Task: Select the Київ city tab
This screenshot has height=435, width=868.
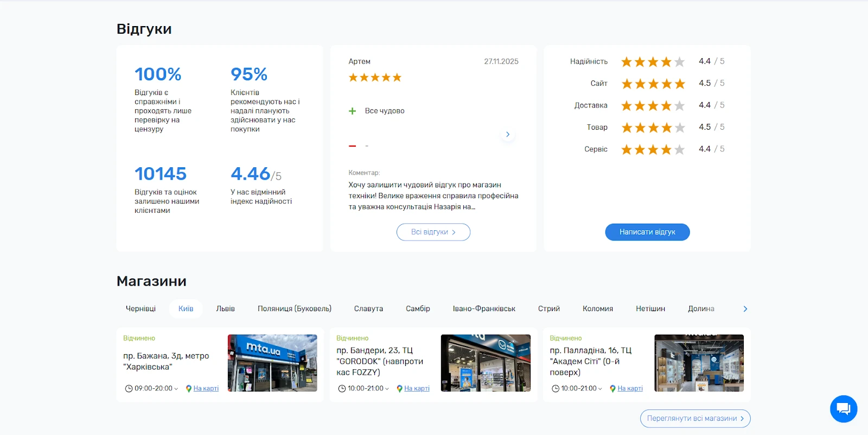Action: point(186,308)
